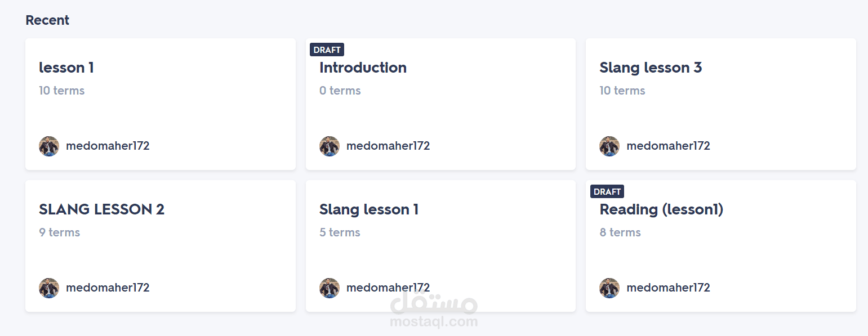Click the profile picture on the Slang lesson 3 card
Image resolution: width=868 pixels, height=336 pixels.
click(609, 146)
